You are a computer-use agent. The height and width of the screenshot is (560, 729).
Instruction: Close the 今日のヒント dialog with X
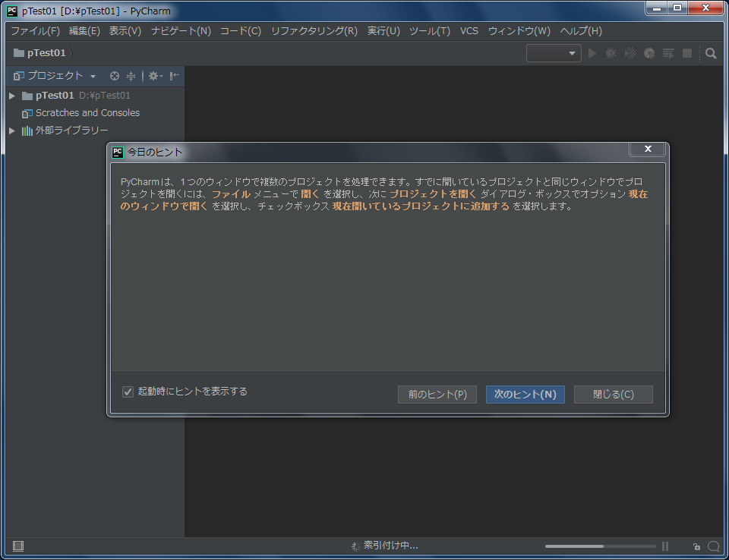coord(648,149)
